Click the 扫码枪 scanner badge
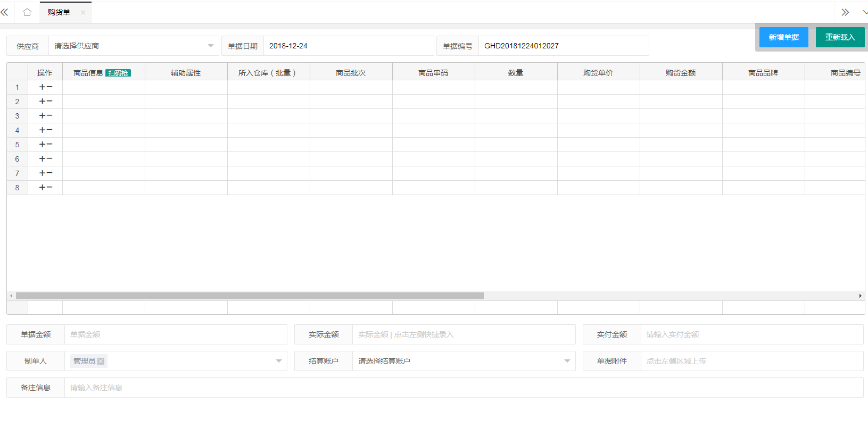868x429 pixels. pos(118,73)
